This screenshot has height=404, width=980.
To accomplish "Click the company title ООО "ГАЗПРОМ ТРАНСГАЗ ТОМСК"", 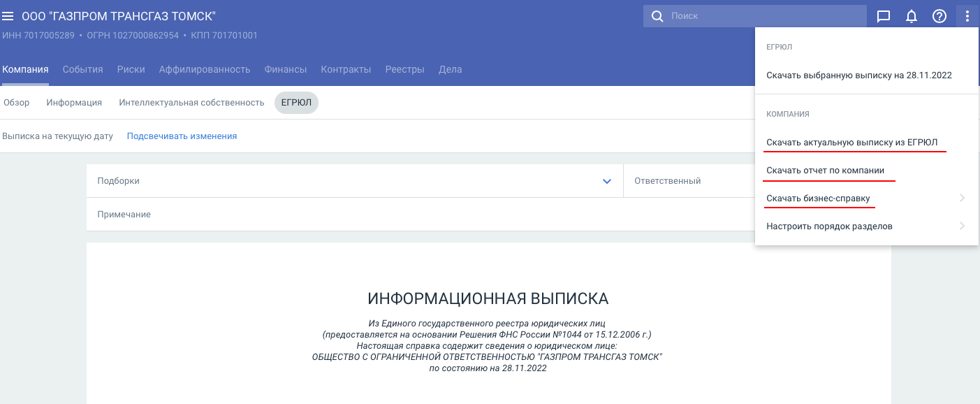I will 119,16.
